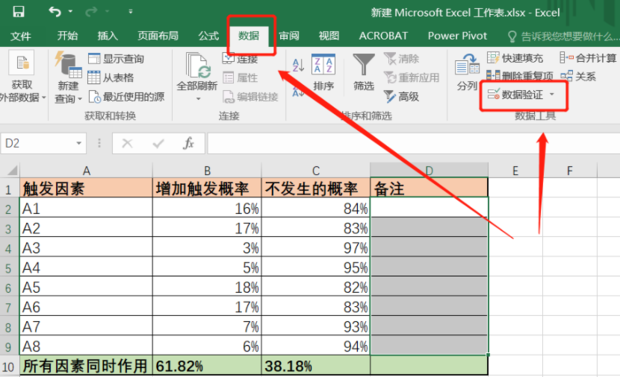The height and width of the screenshot is (377, 620).
Task: Click 编辑链接
Action: click(x=250, y=97)
